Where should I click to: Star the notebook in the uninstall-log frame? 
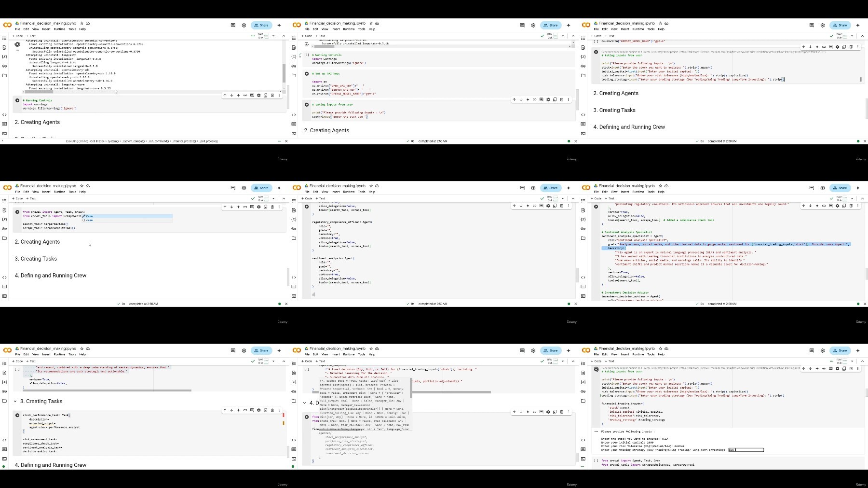pos(81,23)
